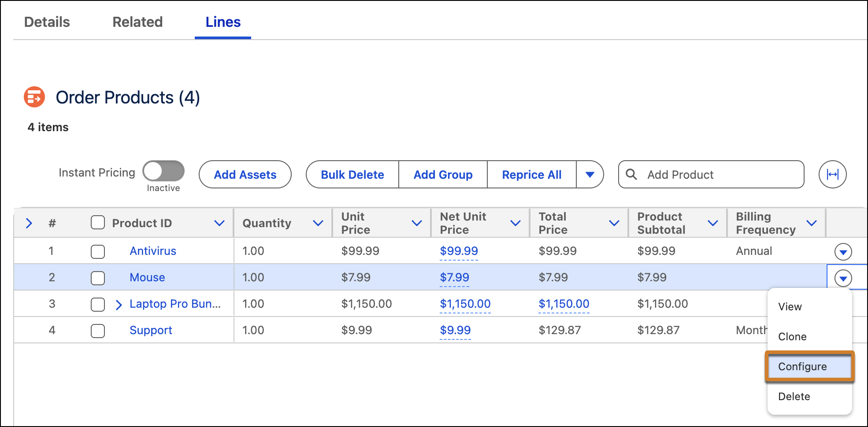Choose Delete from the row menu

(x=809, y=397)
